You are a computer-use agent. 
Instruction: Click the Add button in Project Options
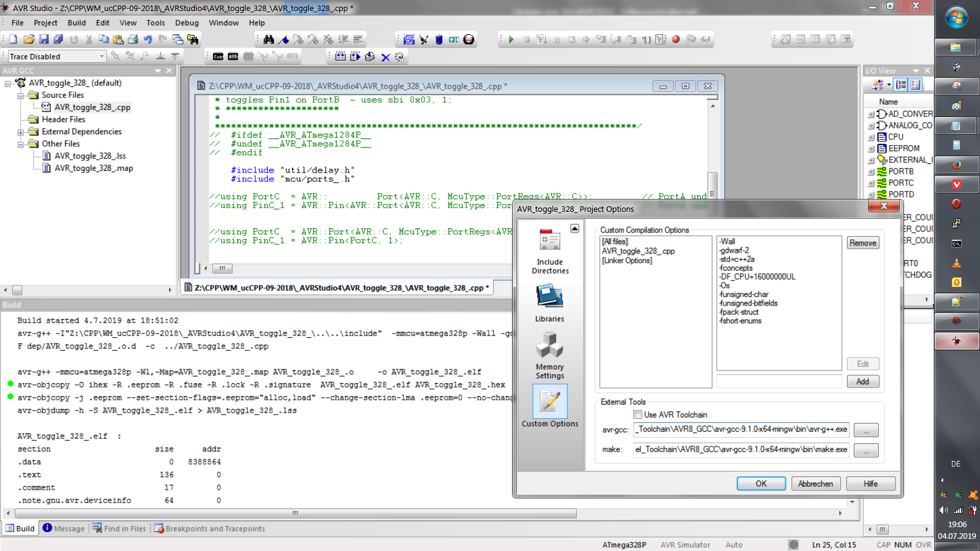863,381
